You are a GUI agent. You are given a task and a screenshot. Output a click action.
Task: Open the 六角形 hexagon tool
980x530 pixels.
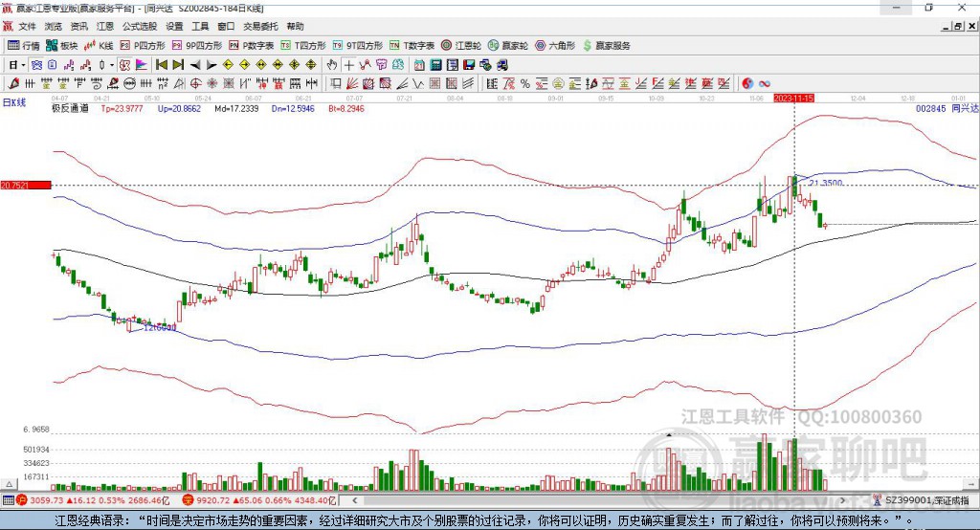click(555, 46)
